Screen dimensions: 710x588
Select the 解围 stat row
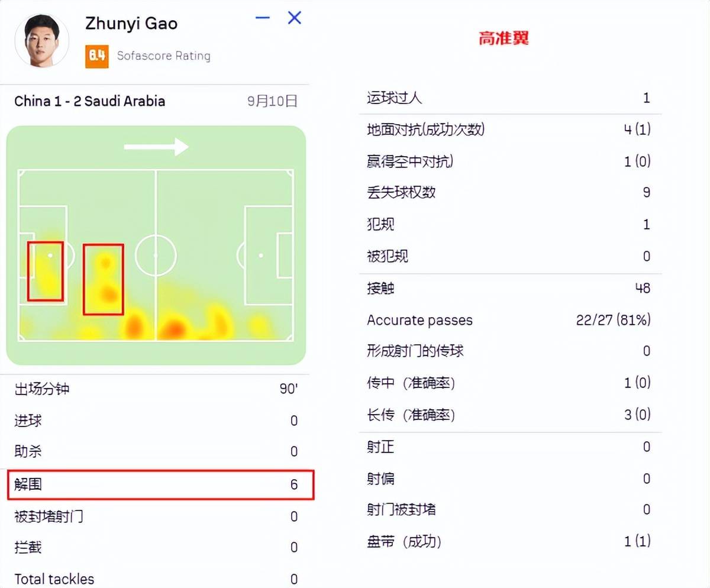[161, 485]
